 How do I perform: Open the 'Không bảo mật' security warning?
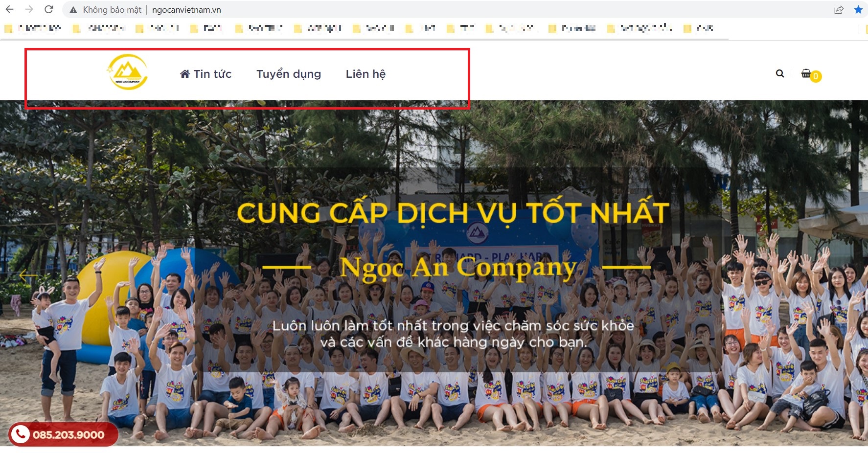[106, 10]
